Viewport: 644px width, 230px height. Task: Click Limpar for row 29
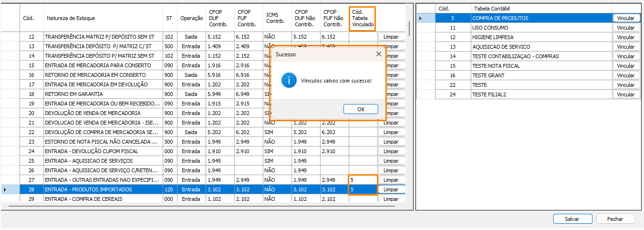[x=391, y=199]
